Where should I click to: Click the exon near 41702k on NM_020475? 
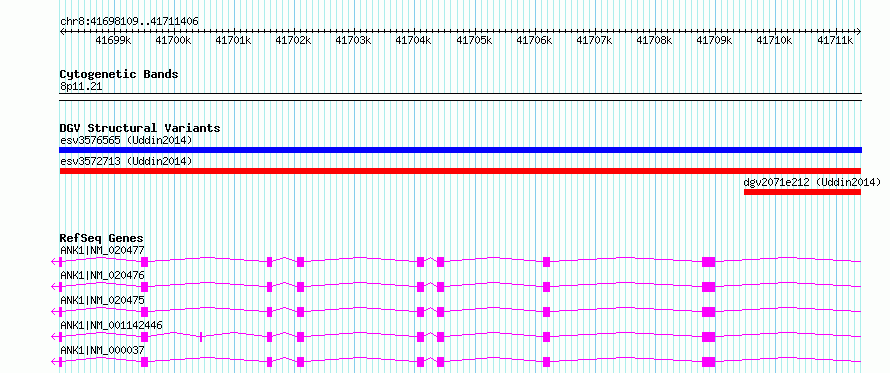[300, 312]
